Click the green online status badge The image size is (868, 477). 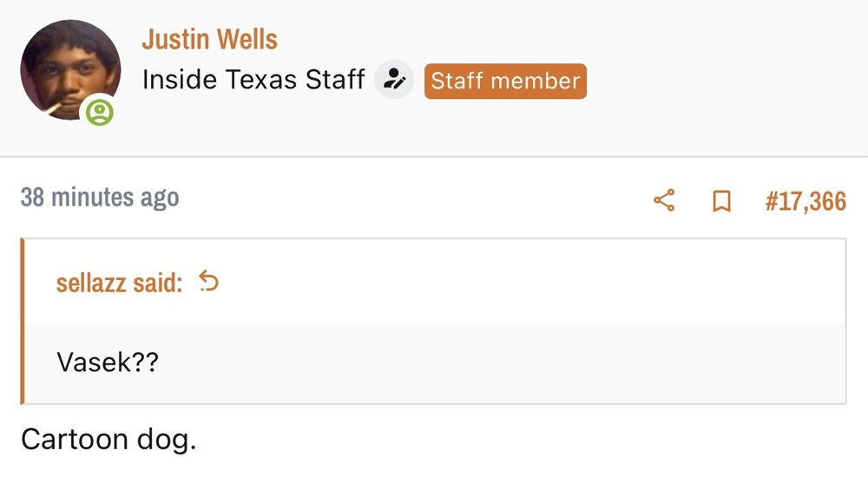point(101,113)
